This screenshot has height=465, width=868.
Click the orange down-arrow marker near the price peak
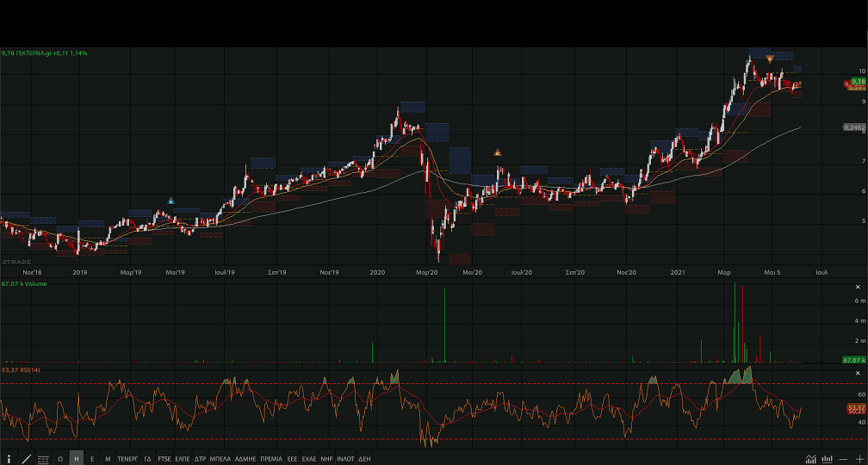770,59
